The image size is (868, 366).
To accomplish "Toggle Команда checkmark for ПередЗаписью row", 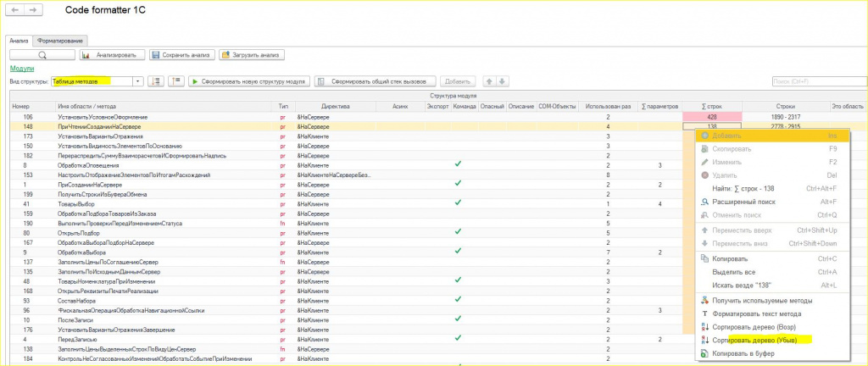I will point(458,338).
